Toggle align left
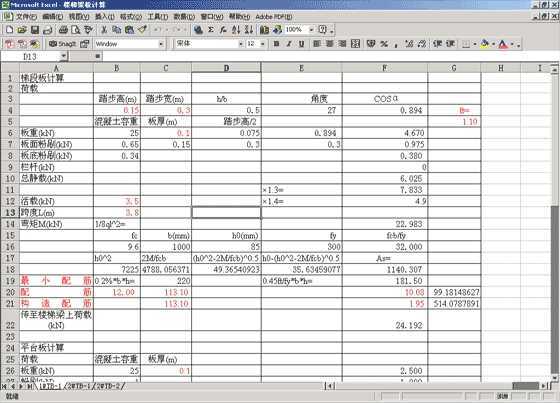This screenshot has height=403, width=560. point(317,44)
